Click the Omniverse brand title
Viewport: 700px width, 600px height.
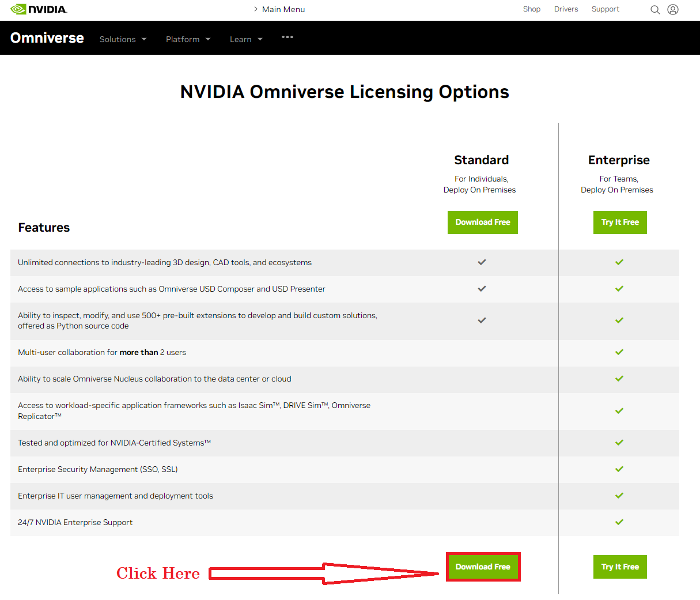(x=47, y=38)
